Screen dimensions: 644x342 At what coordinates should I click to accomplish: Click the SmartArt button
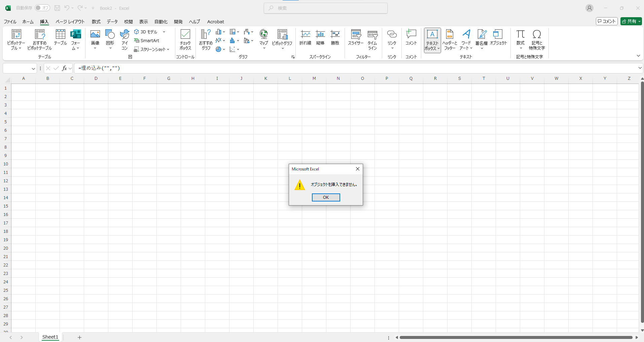147,40
